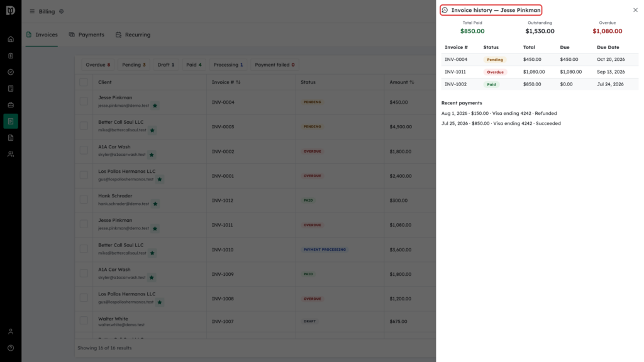Select the highlighted Billing icon in sidebar
The height and width of the screenshot is (362, 644).
(11, 121)
